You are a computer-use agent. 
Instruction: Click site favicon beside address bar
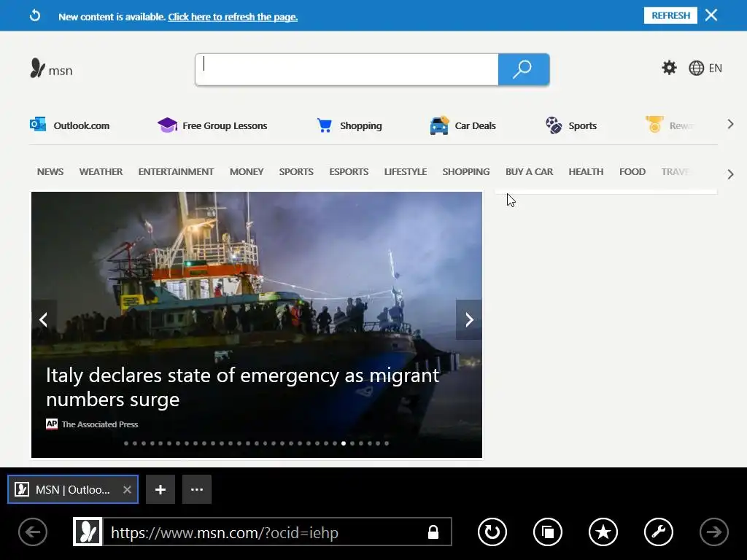[88, 532]
